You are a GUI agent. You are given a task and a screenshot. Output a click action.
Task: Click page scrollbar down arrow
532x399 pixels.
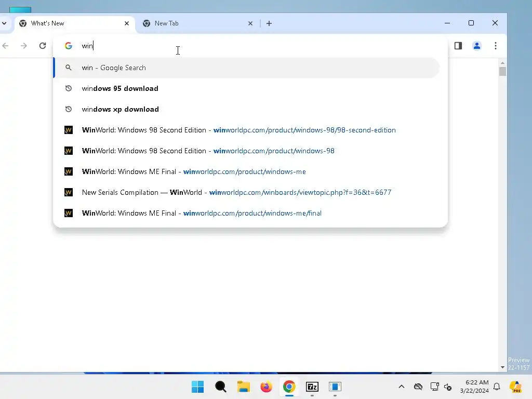tap(502, 367)
